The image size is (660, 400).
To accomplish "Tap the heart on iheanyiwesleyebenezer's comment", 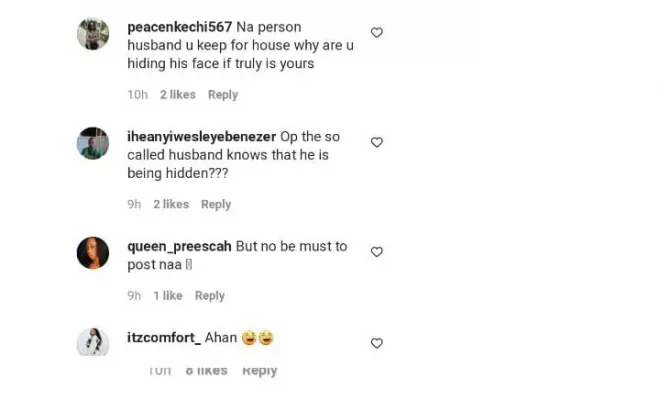I will (x=377, y=143).
